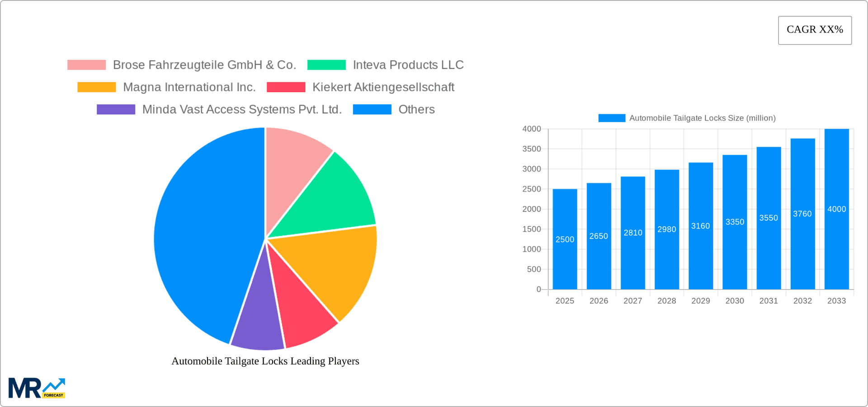This screenshot has width=868, height=407.
Task: Select the pie chart title text
Action: (x=265, y=361)
